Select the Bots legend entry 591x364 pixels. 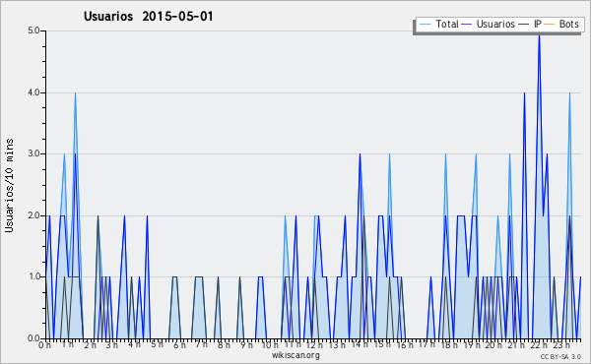pos(561,24)
